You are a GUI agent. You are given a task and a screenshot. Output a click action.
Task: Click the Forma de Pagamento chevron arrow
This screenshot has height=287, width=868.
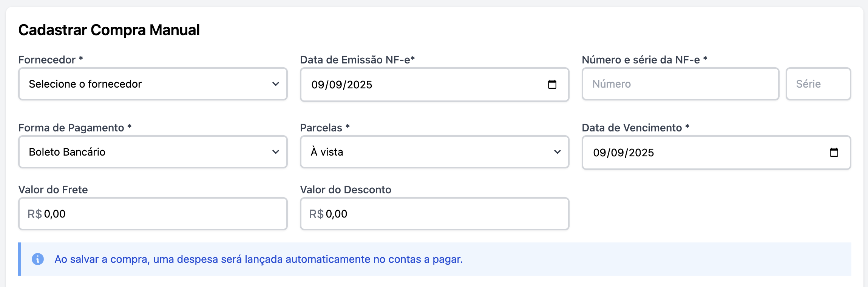pyautogui.click(x=276, y=152)
